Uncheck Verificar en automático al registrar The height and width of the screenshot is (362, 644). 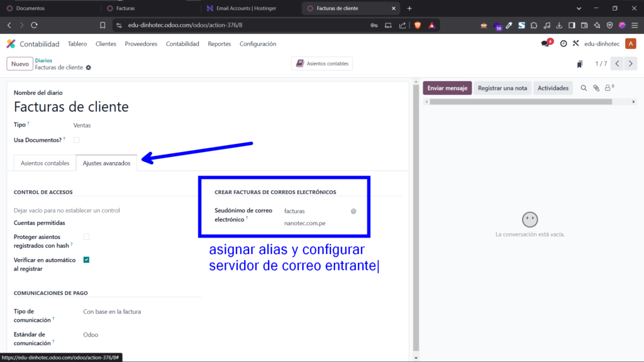[x=86, y=260]
